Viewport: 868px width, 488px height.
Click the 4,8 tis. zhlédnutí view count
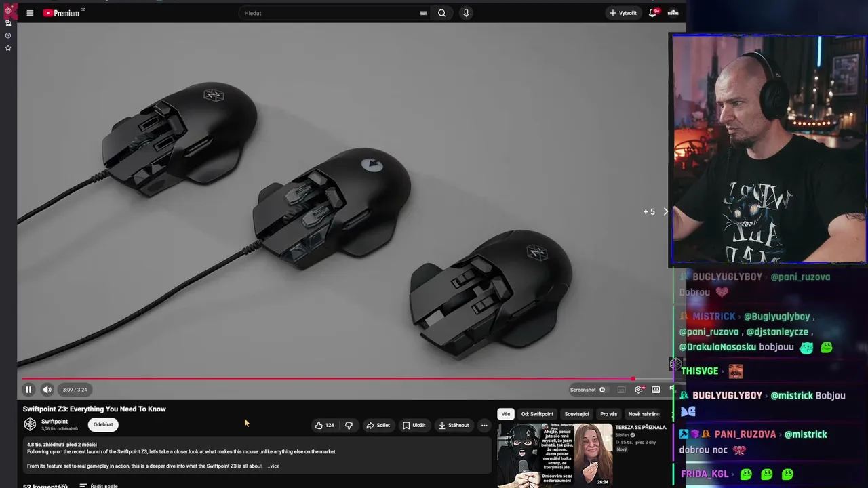pyautogui.click(x=46, y=445)
